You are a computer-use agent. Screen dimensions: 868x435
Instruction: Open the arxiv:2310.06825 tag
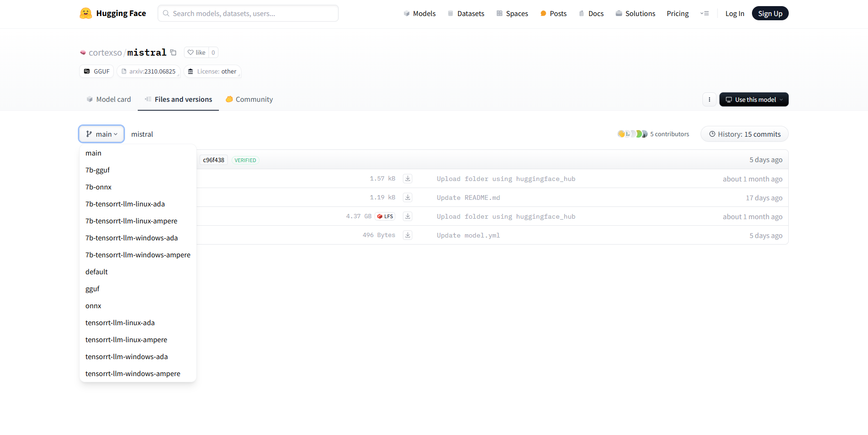tap(149, 71)
